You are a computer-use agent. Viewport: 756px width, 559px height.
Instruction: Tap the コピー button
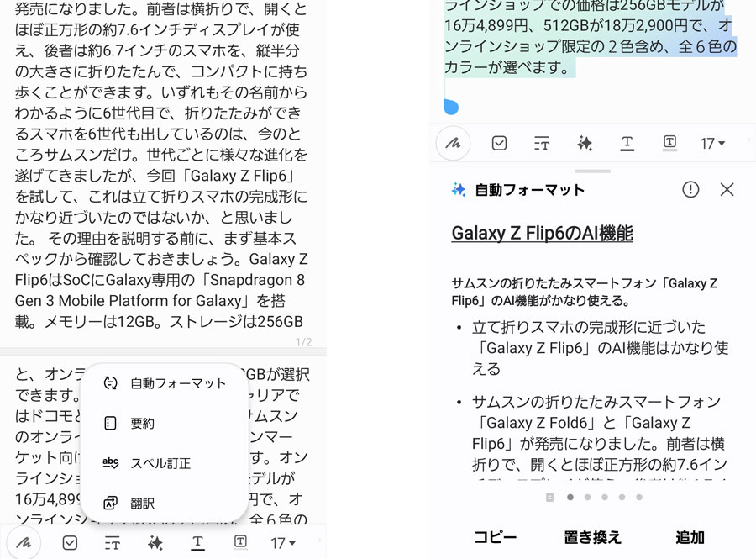495,537
